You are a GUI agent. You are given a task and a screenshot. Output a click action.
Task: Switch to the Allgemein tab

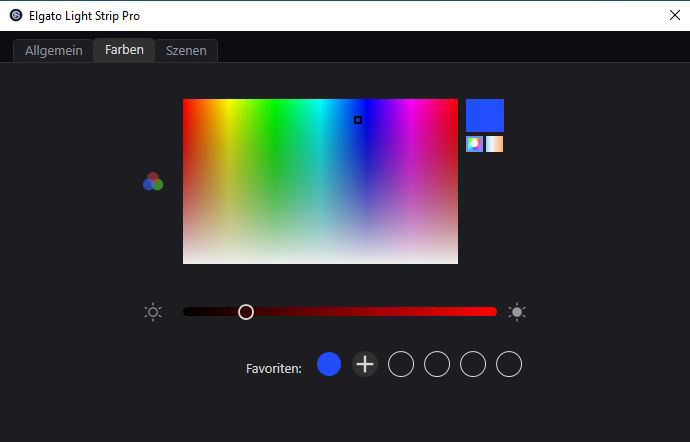click(x=53, y=50)
